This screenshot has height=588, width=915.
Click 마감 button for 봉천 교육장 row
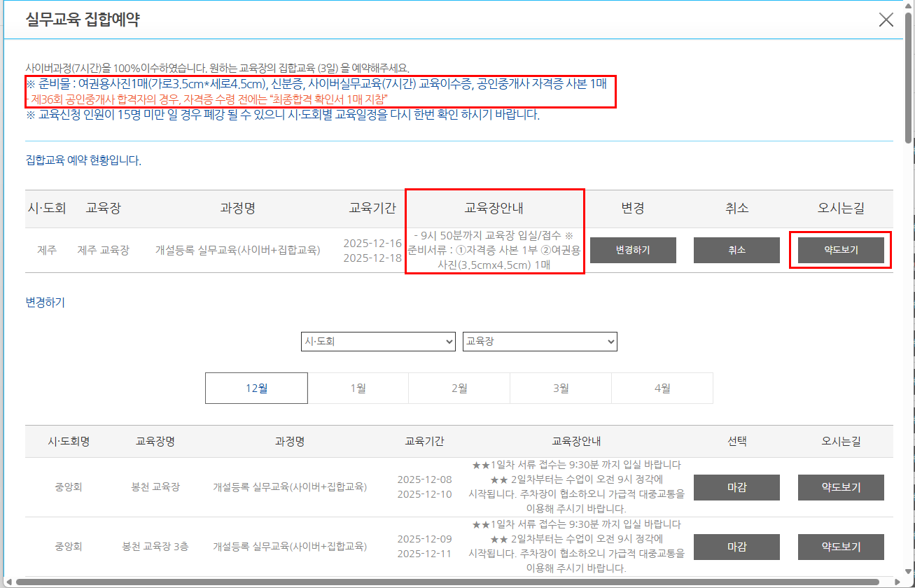(x=736, y=487)
